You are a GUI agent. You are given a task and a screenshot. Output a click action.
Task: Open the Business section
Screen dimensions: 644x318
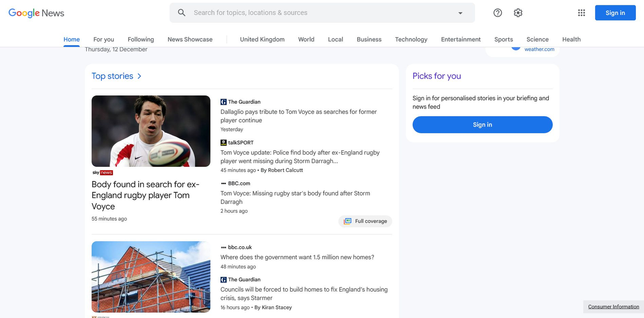[369, 39]
